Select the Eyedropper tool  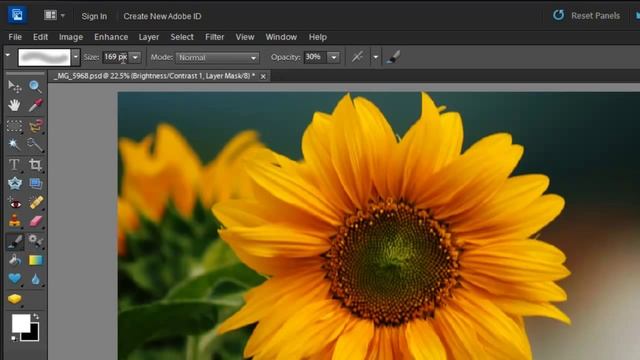tap(35, 105)
